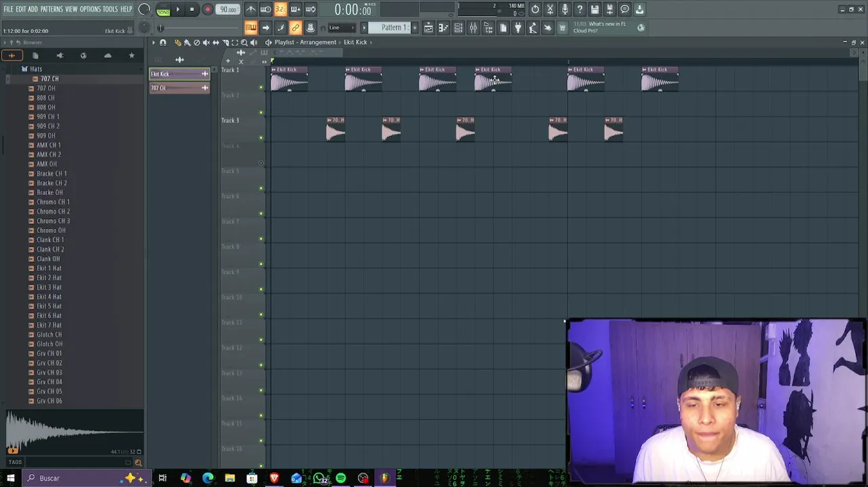Adjust the main volume knob

tap(144, 10)
